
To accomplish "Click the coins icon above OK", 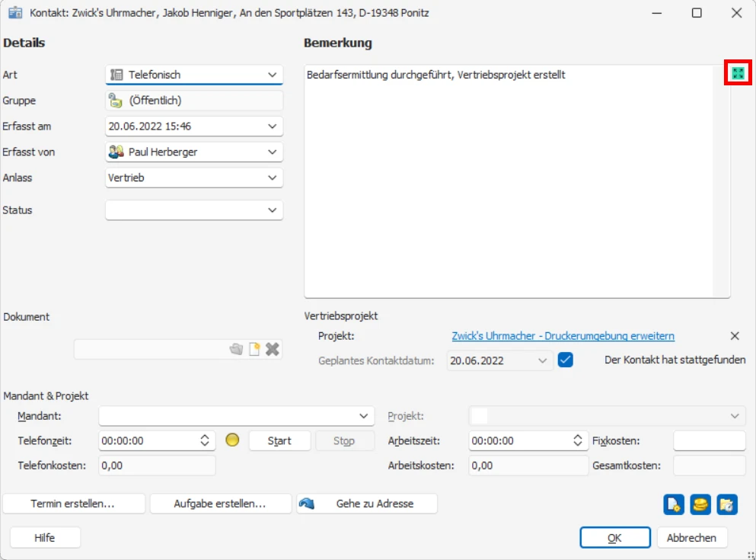I will point(700,504).
